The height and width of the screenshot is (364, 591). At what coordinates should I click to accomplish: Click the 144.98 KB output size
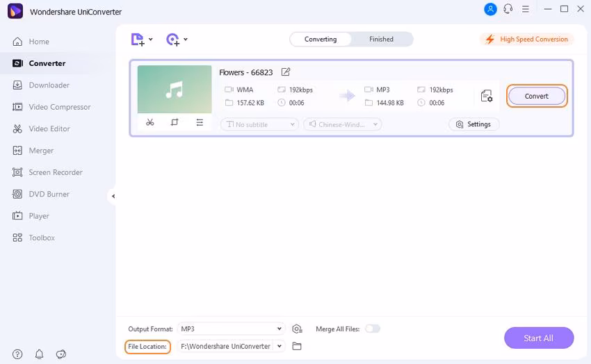click(x=390, y=103)
